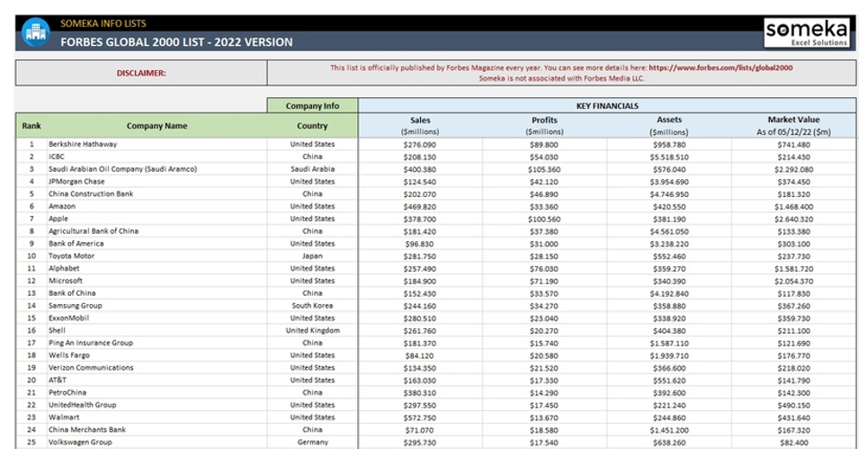
Task: Click Apple profits value $100.560
Action: tap(544, 220)
